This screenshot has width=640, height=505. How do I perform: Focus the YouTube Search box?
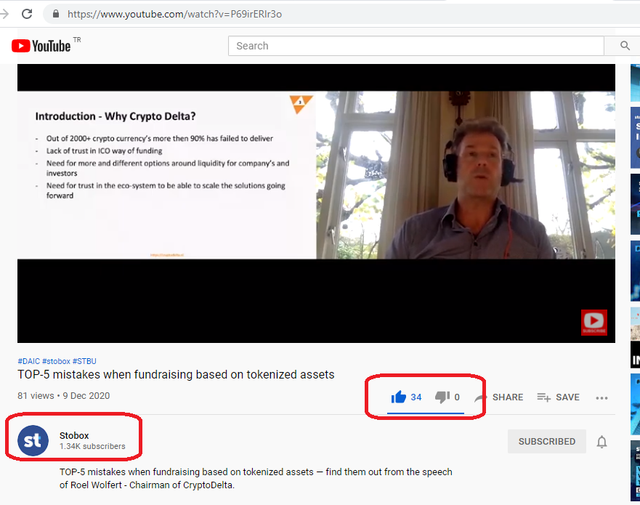click(x=416, y=46)
